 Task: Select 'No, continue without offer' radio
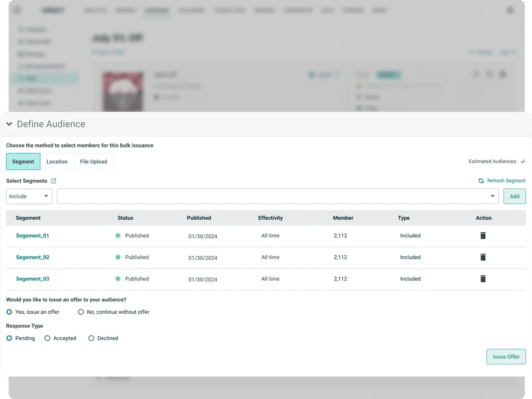tap(81, 312)
